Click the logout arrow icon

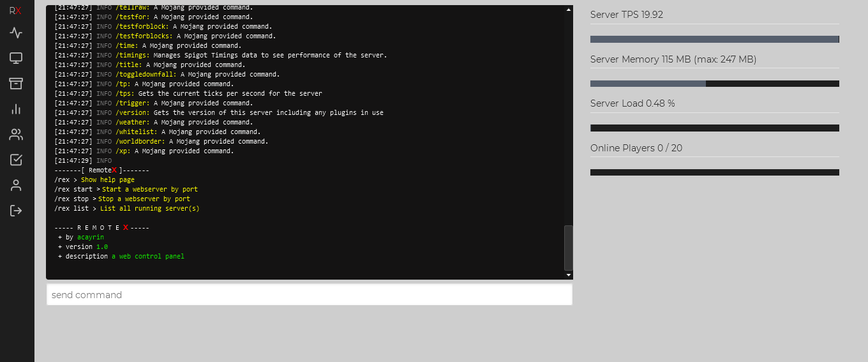pos(16,210)
